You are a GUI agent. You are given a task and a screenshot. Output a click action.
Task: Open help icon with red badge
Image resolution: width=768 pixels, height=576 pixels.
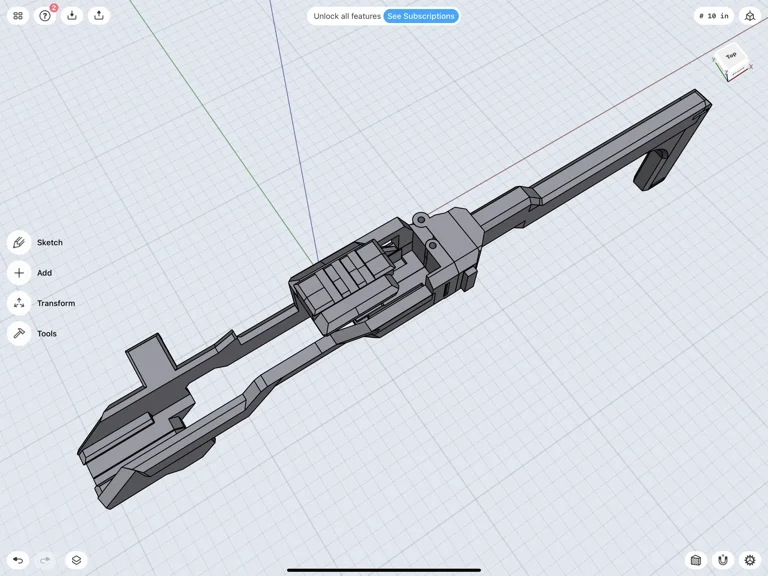click(x=45, y=16)
